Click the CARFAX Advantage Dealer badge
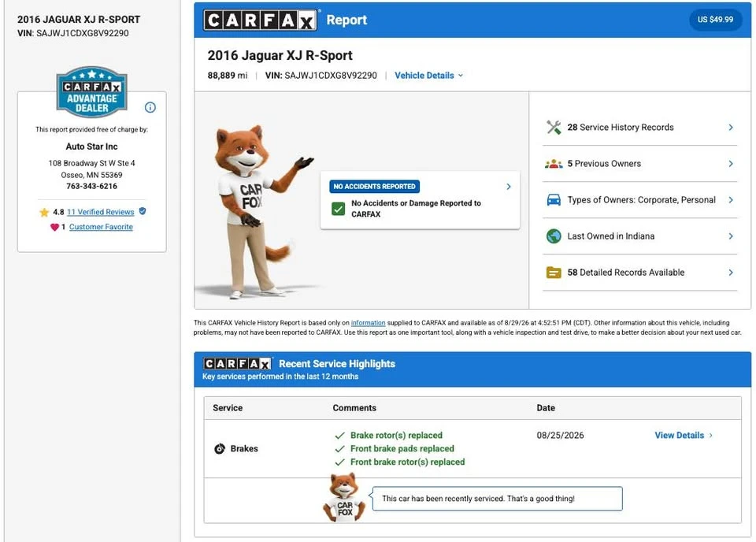 click(x=91, y=91)
